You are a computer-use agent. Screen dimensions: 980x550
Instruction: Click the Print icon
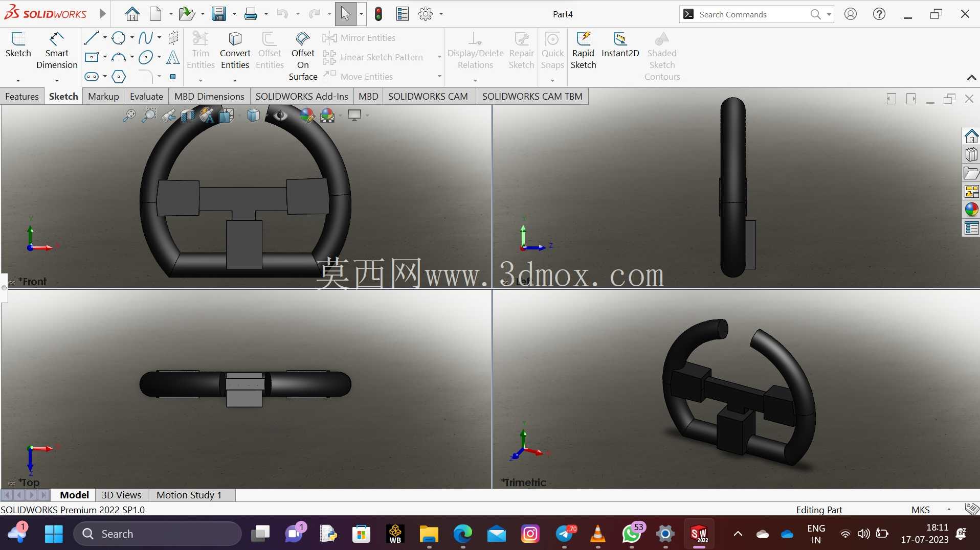click(x=251, y=14)
